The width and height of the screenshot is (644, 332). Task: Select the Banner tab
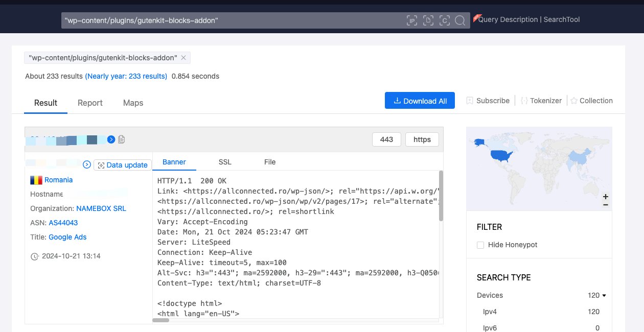pyautogui.click(x=174, y=162)
